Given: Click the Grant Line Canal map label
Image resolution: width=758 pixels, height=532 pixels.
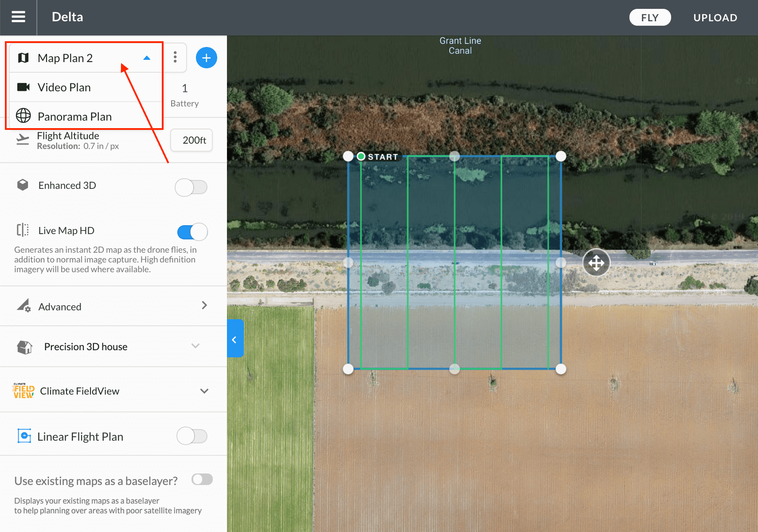Looking at the screenshot, I should [x=460, y=46].
